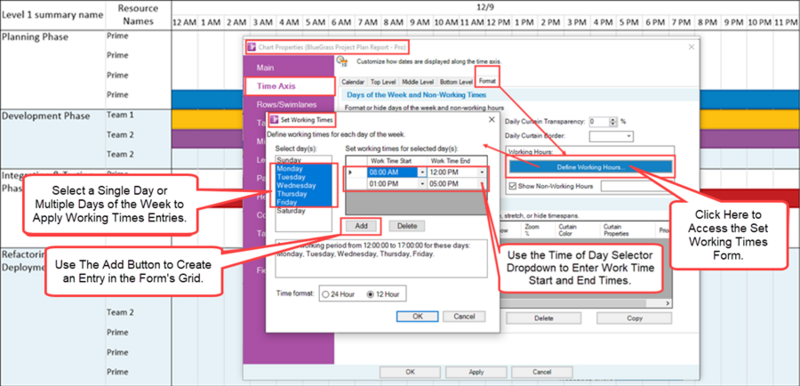The height and width of the screenshot is (386, 800).
Task: Open the Rows/Swimlanes sidebar section
Action: [287, 104]
